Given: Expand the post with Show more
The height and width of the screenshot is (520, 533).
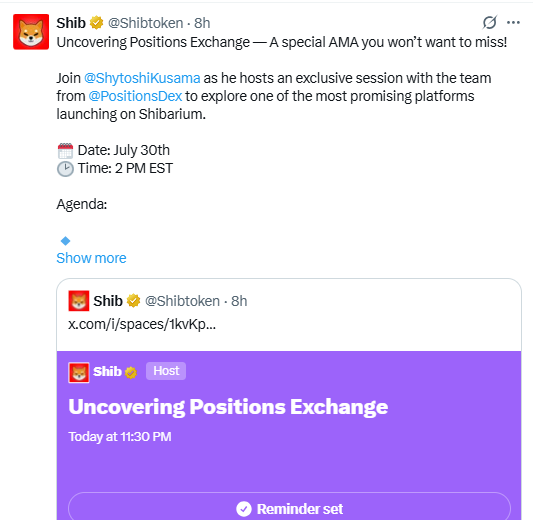Looking at the screenshot, I should pyautogui.click(x=91, y=258).
